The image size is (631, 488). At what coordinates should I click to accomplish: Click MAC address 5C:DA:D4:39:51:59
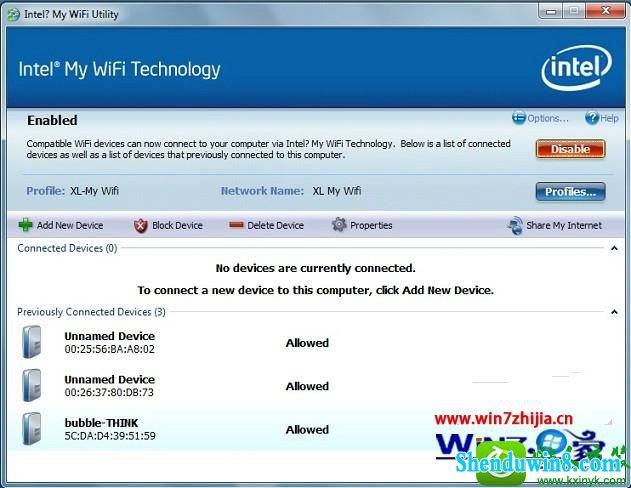pos(110,436)
